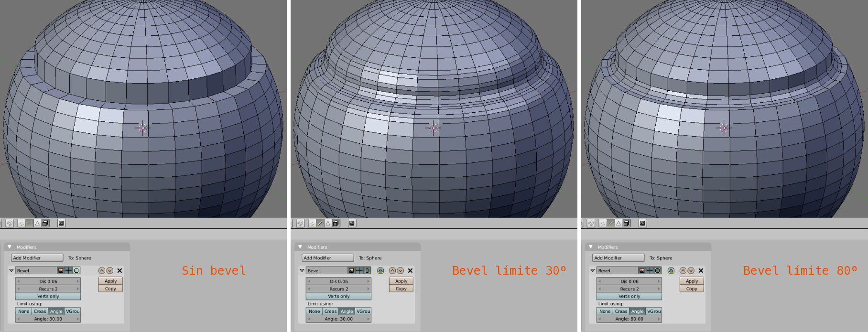Select face select mode in Bevel límite 30º panel

click(328, 223)
